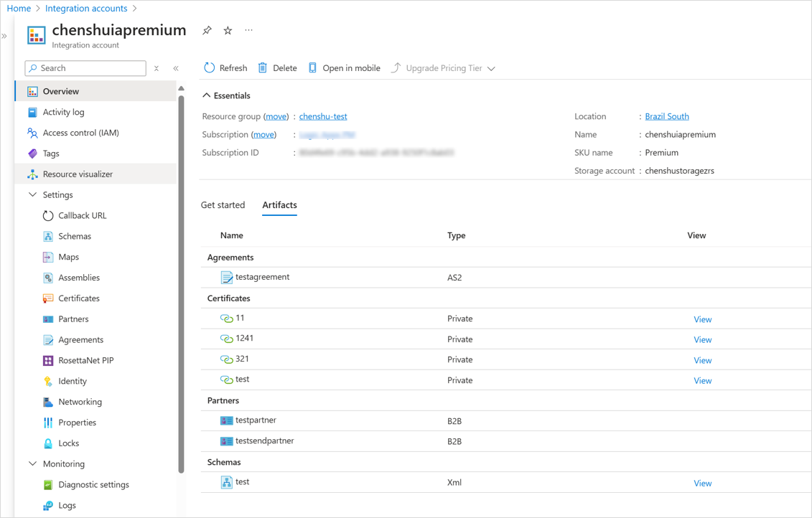812x518 pixels.
Task: Open the chenshu-test resource group link
Action: tap(322, 116)
